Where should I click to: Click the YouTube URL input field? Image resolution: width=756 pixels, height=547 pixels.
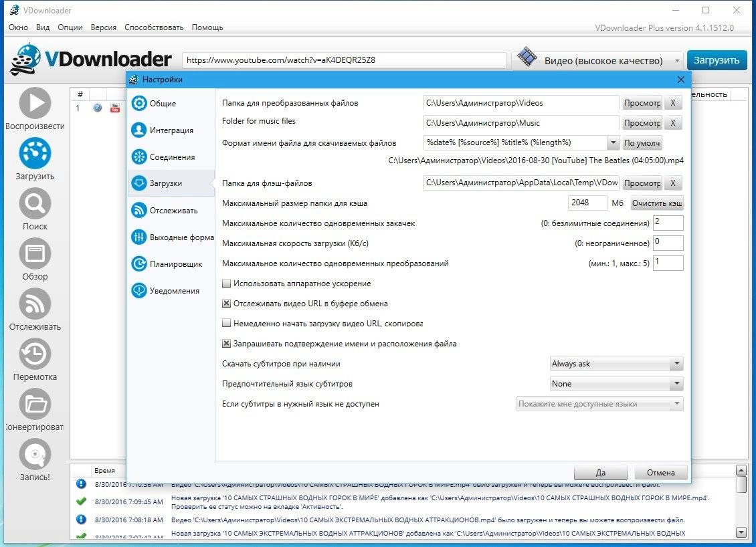pos(345,60)
